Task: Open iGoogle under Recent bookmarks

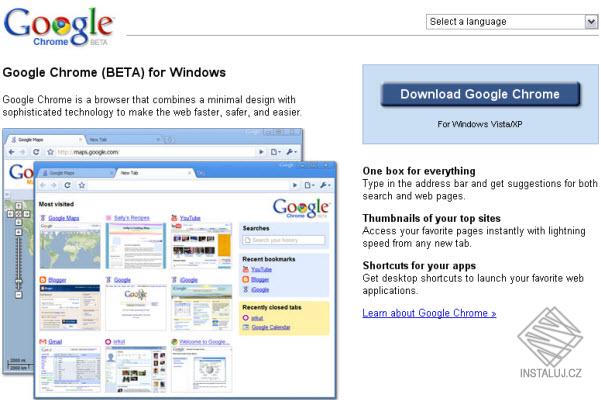Action: point(260,290)
